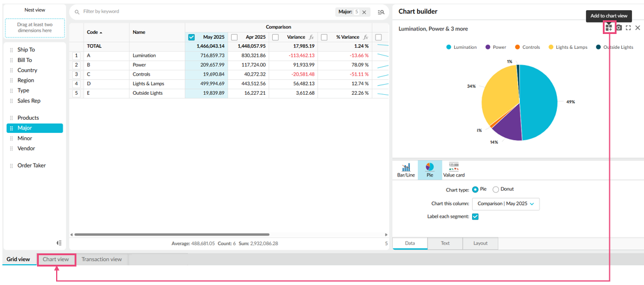Viewport: 644px width, 285px height.
Task: Switch to the Chart view tab
Action: point(56,259)
